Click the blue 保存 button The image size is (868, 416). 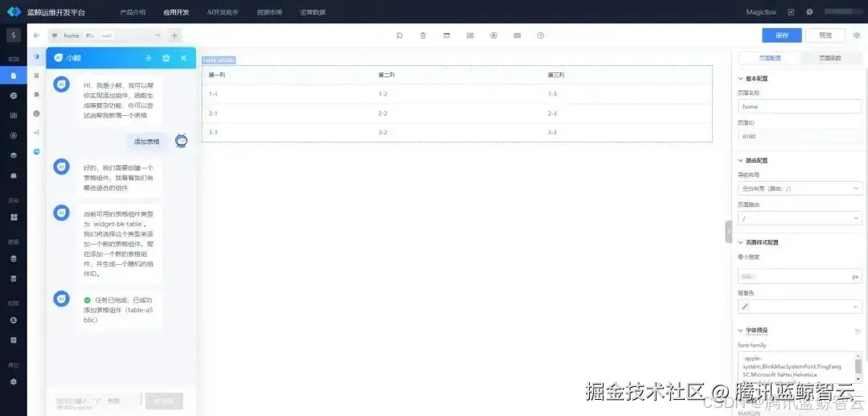[782, 35]
